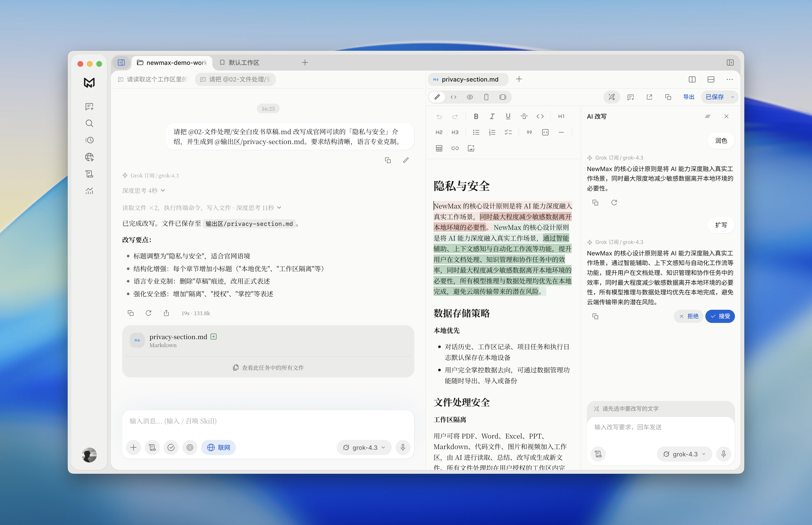Insert a task checklist
This screenshot has width=812, height=525.
tap(508, 132)
